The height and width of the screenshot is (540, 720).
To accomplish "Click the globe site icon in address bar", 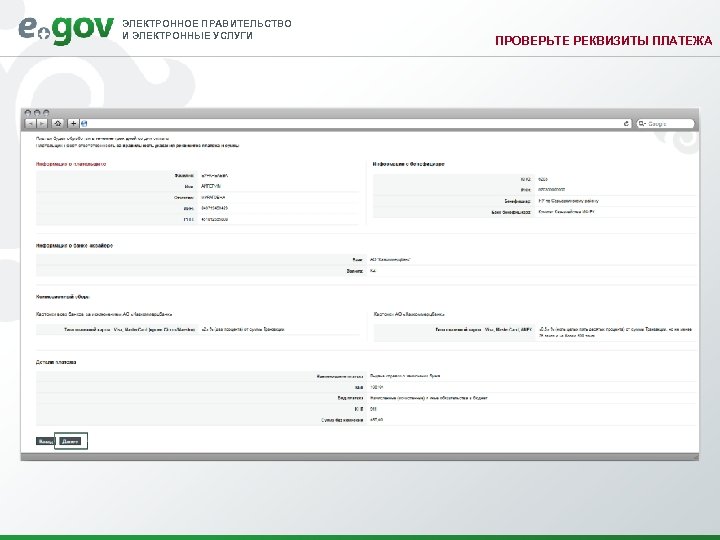I will [x=84, y=124].
